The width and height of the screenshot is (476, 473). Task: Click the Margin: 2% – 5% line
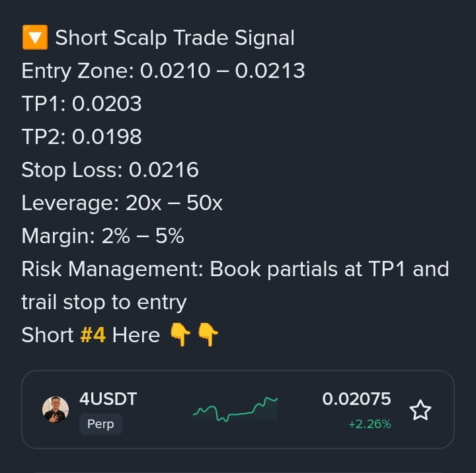pyautogui.click(x=102, y=236)
